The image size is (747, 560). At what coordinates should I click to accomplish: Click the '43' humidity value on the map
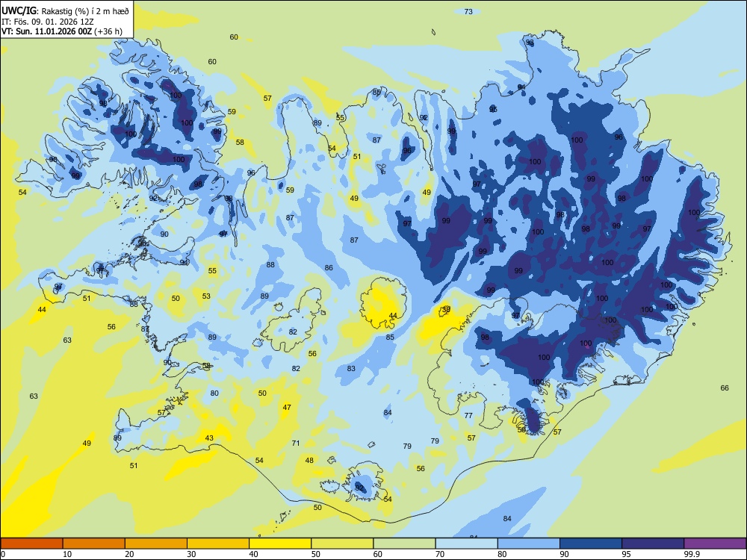(209, 438)
